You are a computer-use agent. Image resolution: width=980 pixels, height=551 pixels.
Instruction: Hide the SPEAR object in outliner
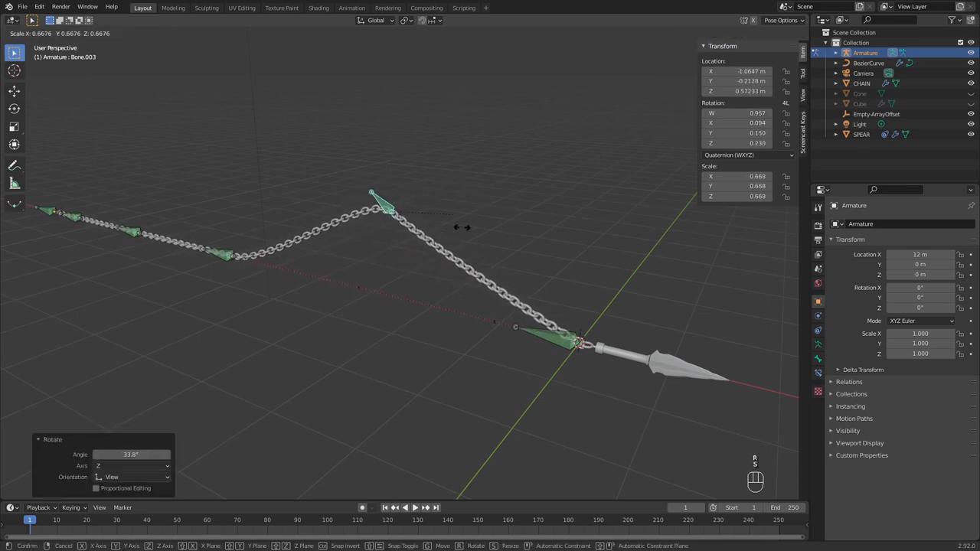coord(971,135)
